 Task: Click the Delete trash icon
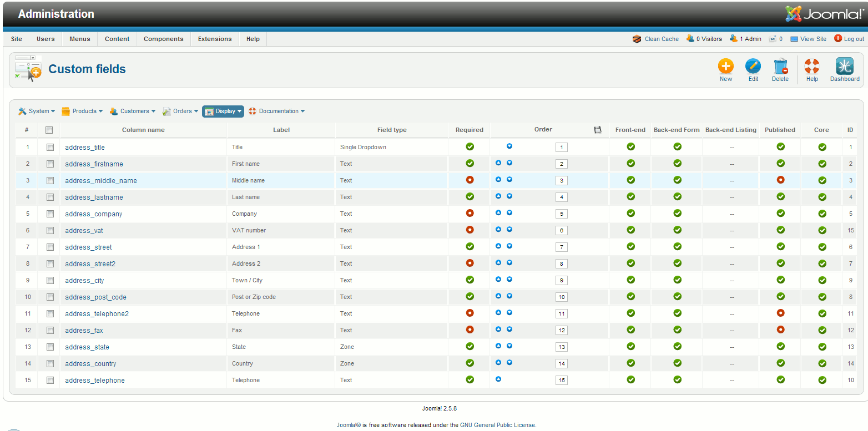(x=780, y=67)
